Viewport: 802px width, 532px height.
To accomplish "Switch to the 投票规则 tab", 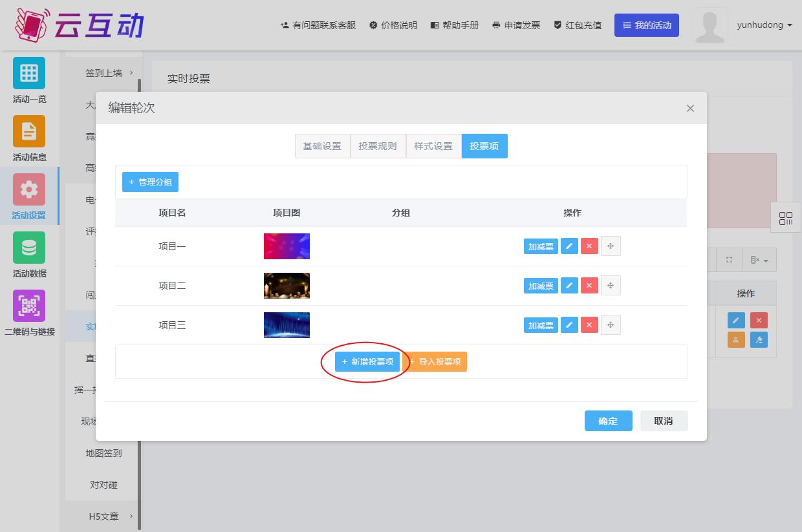I will (x=378, y=146).
